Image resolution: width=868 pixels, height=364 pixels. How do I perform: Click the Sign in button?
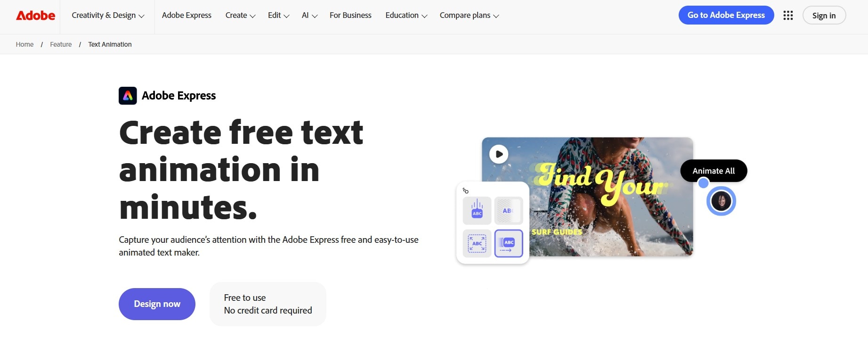tap(824, 16)
